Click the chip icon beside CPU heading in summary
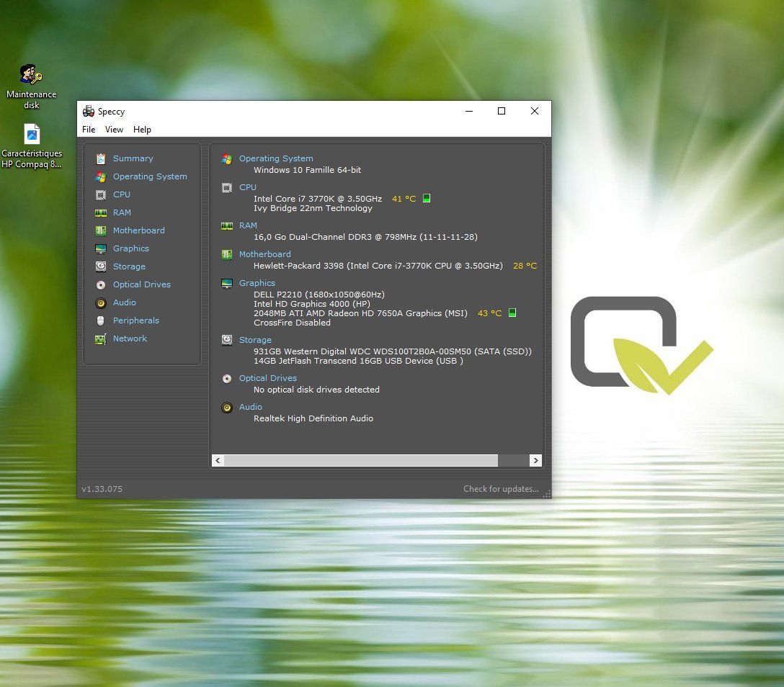784x687 pixels. (226, 187)
